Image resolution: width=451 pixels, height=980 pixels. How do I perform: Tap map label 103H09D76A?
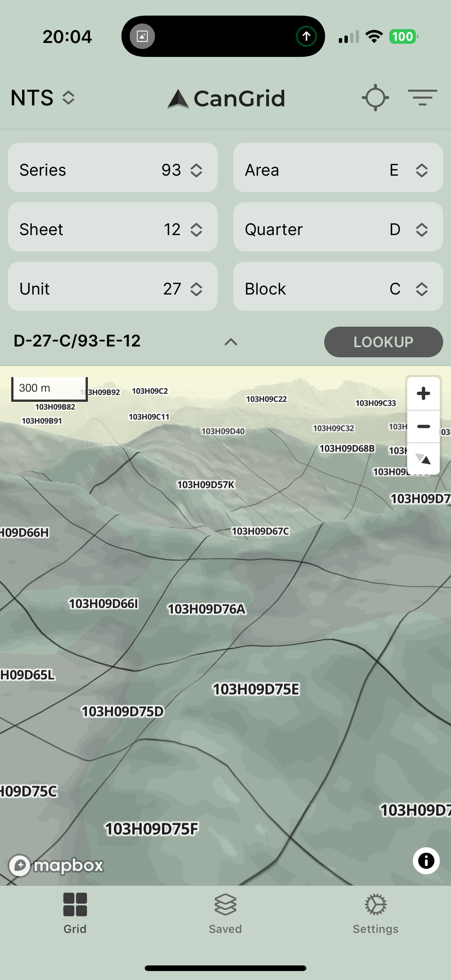point(207,609)
